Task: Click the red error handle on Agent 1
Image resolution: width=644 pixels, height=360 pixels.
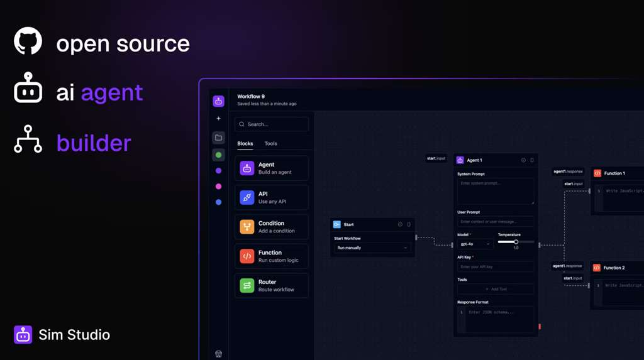Action: tap(540, 327)
